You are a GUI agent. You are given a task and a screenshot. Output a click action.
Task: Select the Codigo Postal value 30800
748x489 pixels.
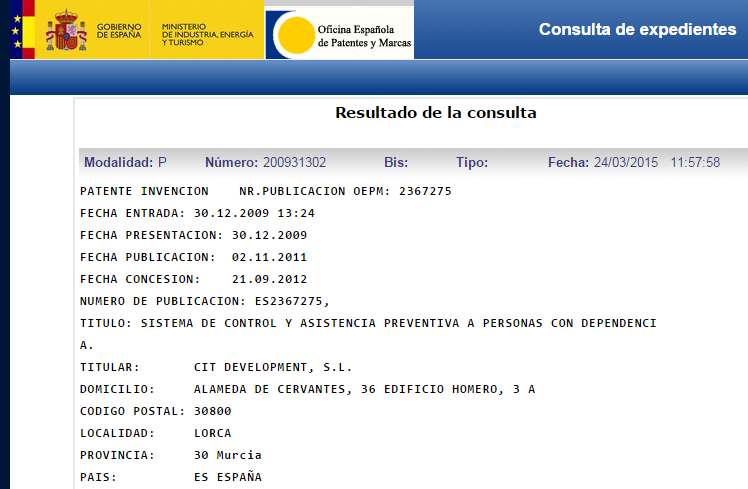212,411
